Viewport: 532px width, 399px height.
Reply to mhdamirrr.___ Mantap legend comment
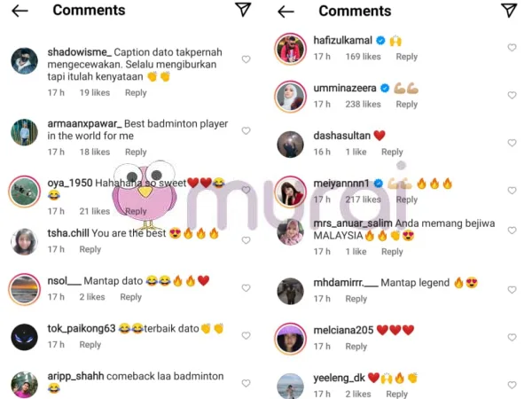[356, 299]
